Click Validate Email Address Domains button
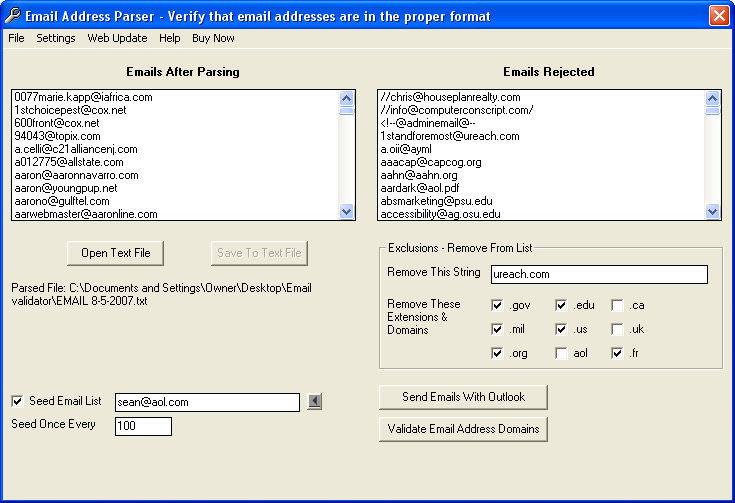The height and width of the screenshot is (503, 735). pos(463,429)
